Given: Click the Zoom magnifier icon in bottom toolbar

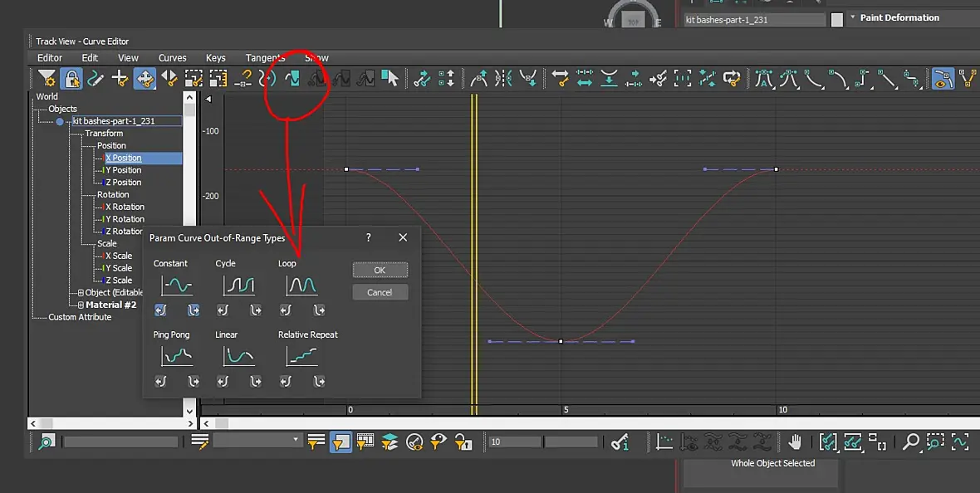Looking at the screenshot, I should tap(910, 442).
